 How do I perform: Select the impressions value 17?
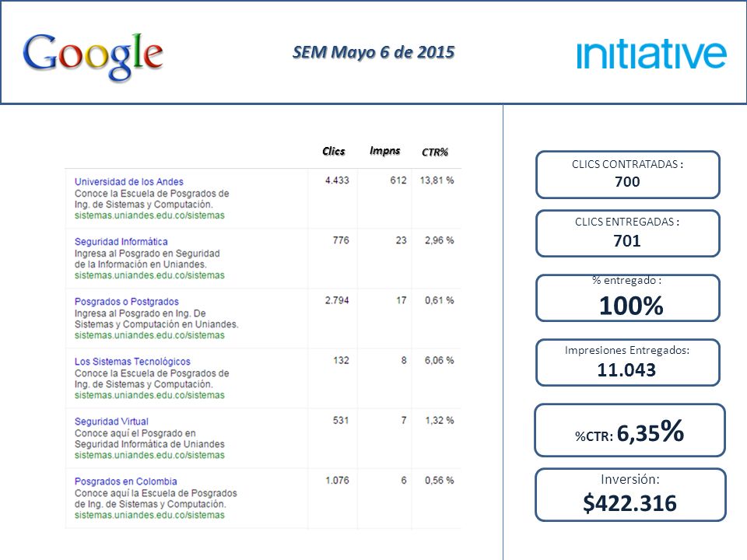402,300
